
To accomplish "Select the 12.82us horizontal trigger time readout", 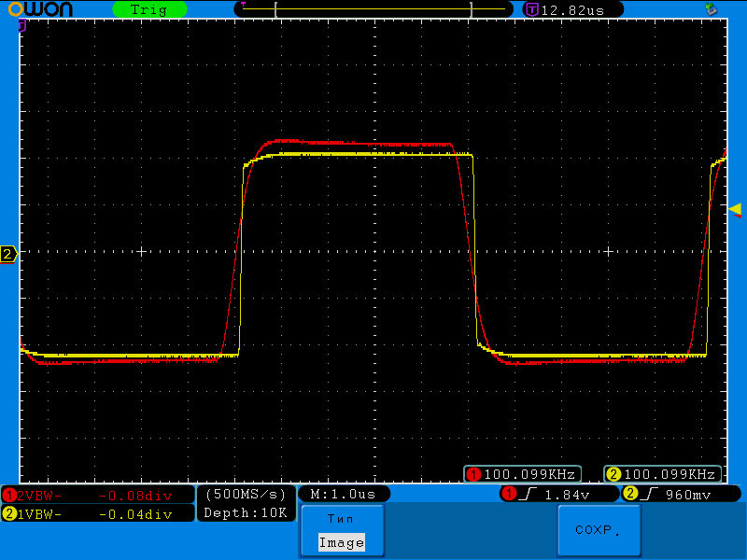I will [x=572, y=10].
